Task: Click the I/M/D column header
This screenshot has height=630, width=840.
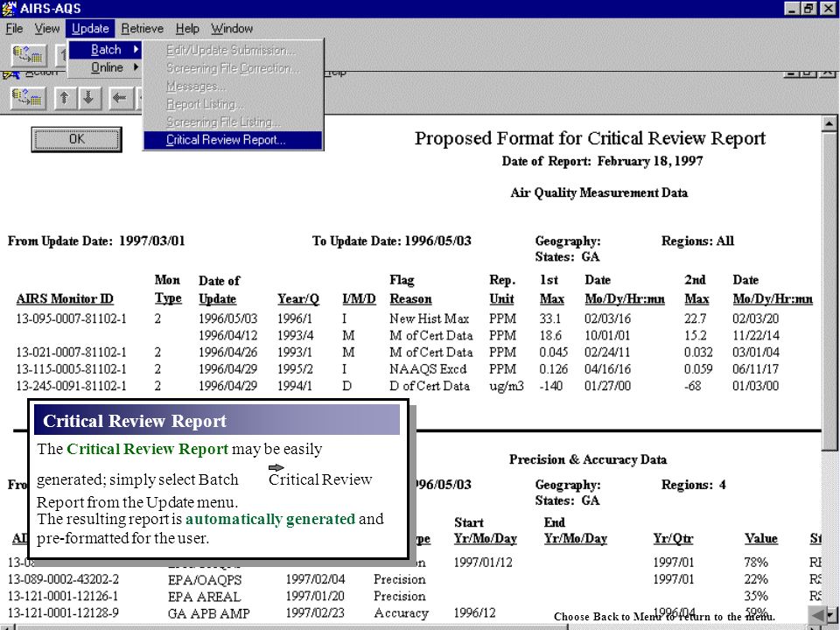Action: pos(359,299)
